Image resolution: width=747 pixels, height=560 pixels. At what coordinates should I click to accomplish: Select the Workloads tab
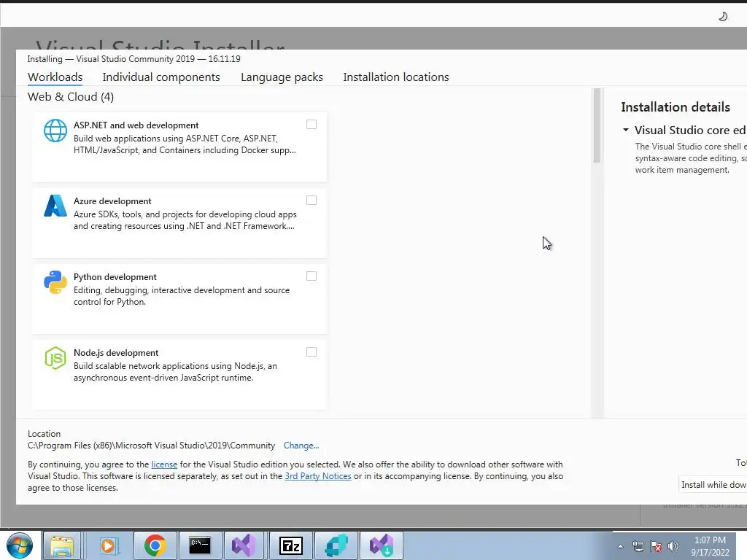click(x=55, y=77)
